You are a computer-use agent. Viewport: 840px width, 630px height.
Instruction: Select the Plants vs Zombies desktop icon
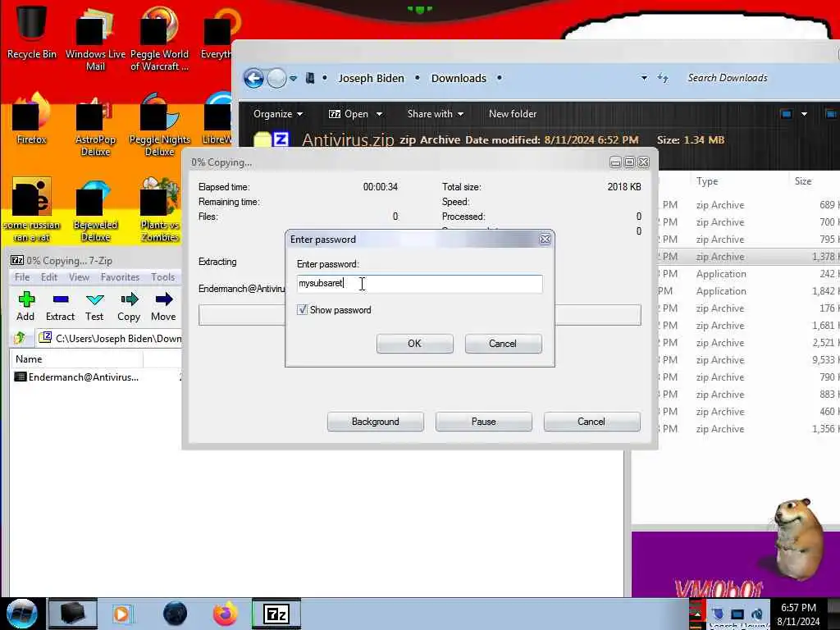(160, 211)
